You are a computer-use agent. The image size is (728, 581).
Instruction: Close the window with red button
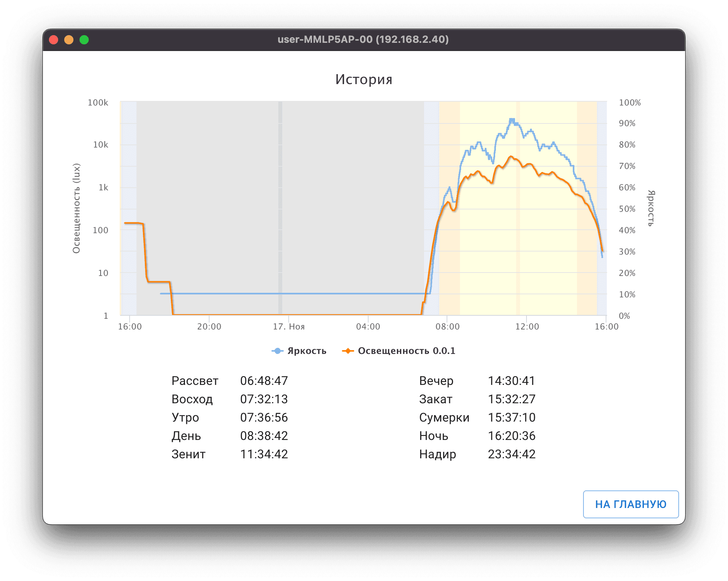pos(54,40)
